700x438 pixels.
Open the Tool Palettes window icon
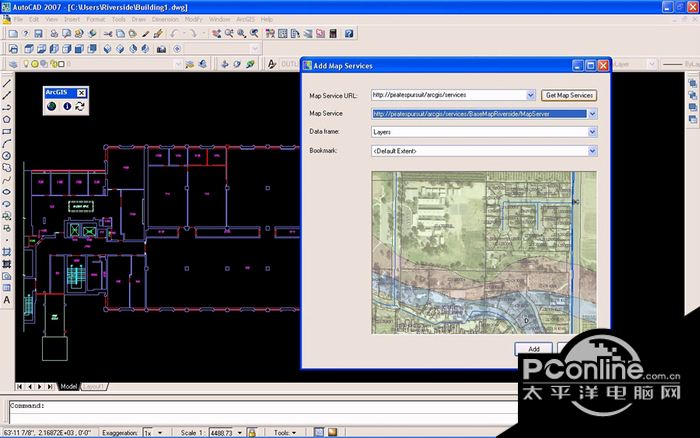295,33
